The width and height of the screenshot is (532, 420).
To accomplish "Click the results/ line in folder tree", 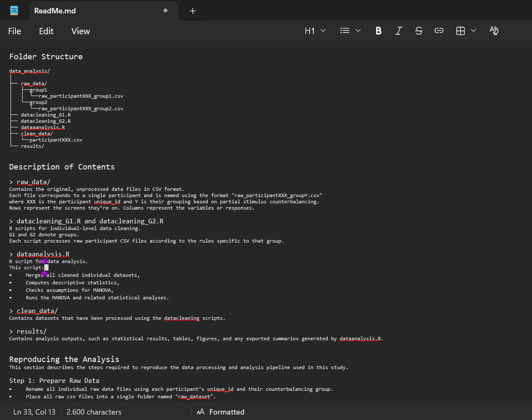I will click(x=32, y=146).
